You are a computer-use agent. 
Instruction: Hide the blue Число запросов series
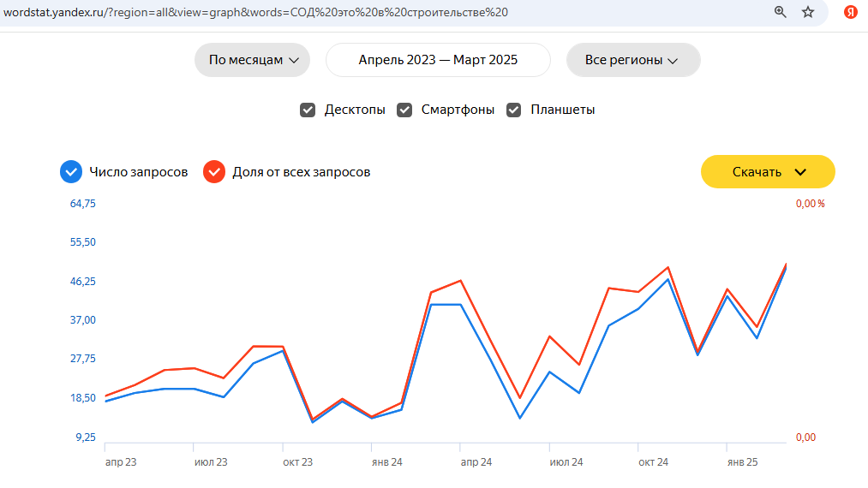[71, 172]
